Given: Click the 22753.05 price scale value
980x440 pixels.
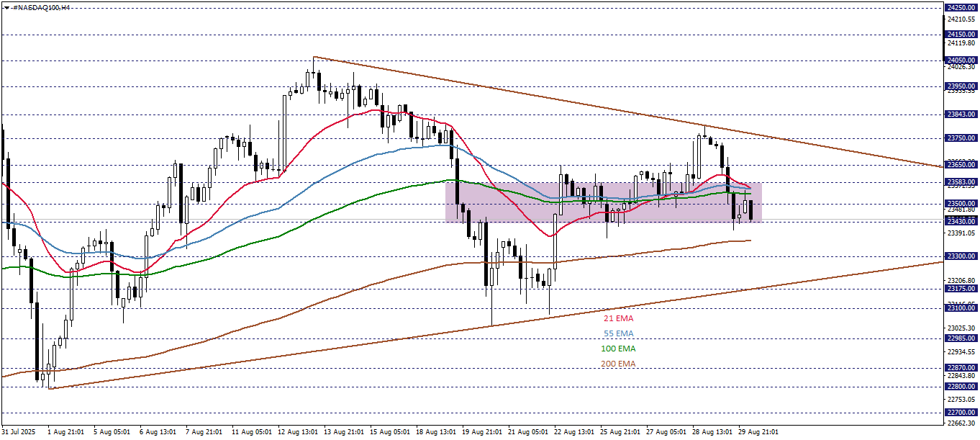Looking at the screenshot, I should (x=962, y=399).
